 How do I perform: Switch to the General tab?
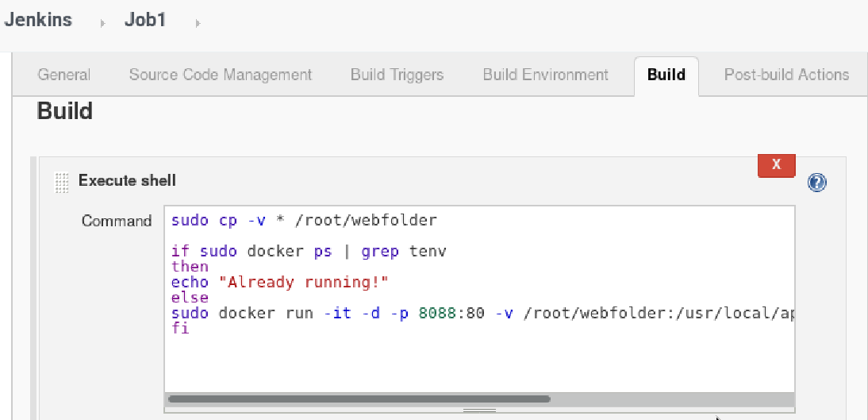[63, 75]
